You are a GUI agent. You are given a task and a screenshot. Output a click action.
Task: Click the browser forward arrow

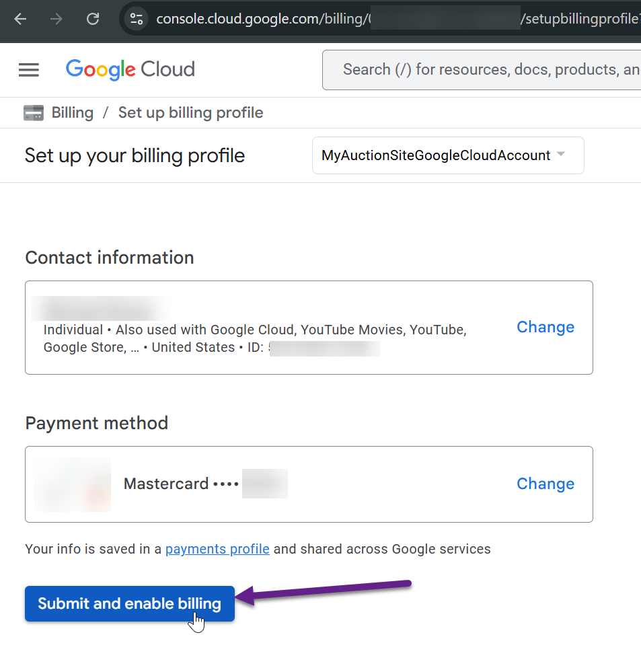(56, 19)
